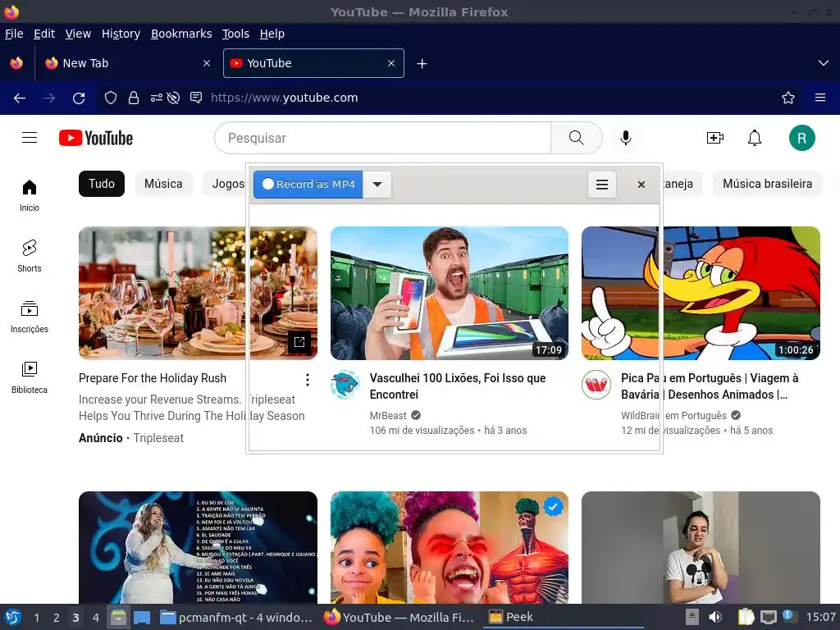Open YouTube guide hamburger menu
The image size is (840, 630).
(30, 138)
